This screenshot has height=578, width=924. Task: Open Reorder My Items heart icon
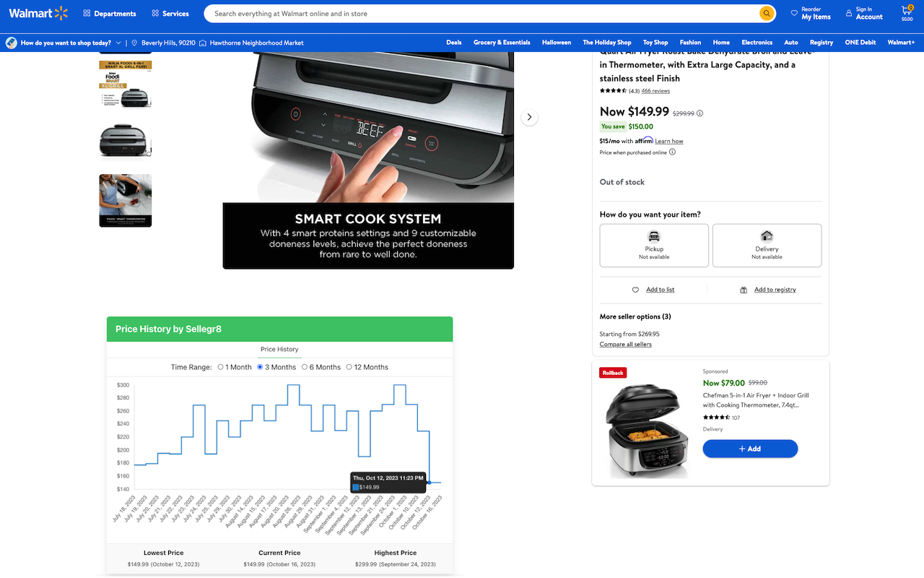pyautogui.click(x=794, y=13)
